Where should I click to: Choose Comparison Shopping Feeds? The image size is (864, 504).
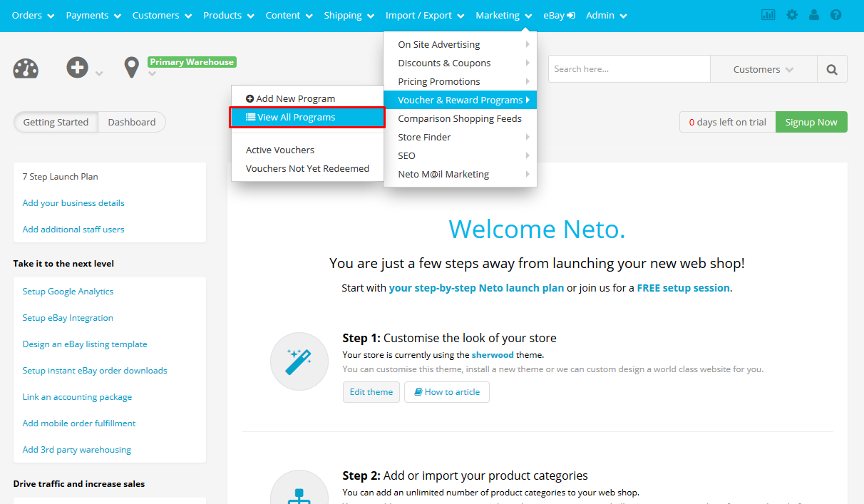click(461, 118)
